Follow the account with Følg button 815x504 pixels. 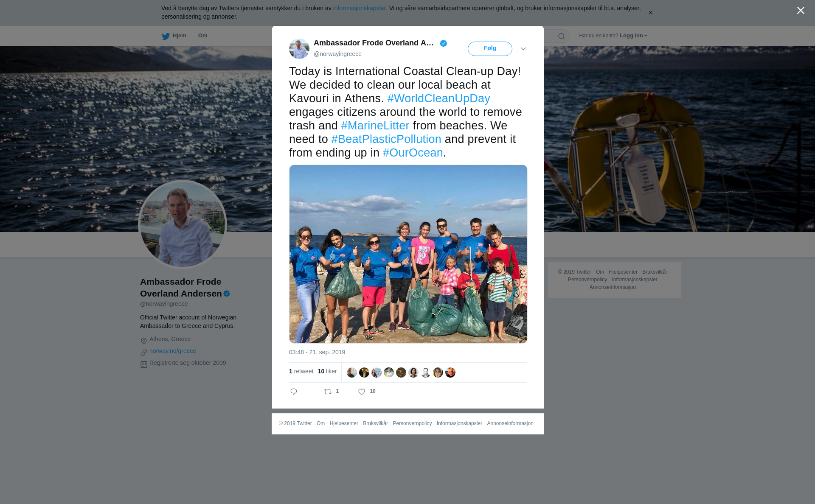click(x=490, y=48)
